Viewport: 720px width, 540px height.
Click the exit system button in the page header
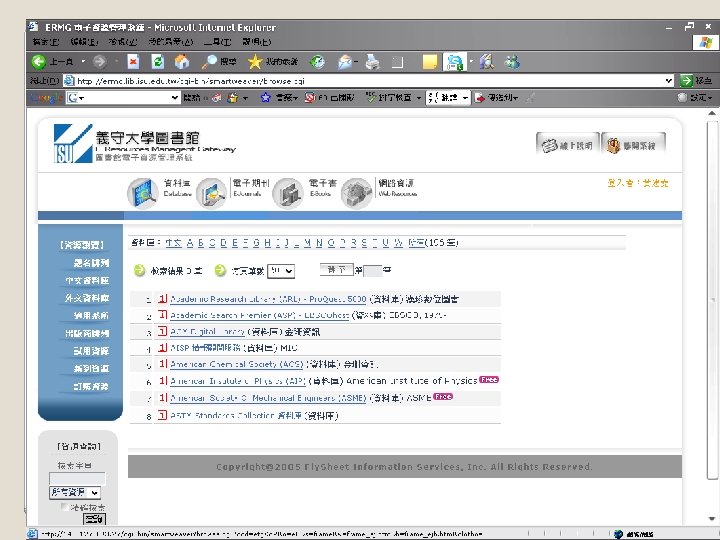[634, 145]
